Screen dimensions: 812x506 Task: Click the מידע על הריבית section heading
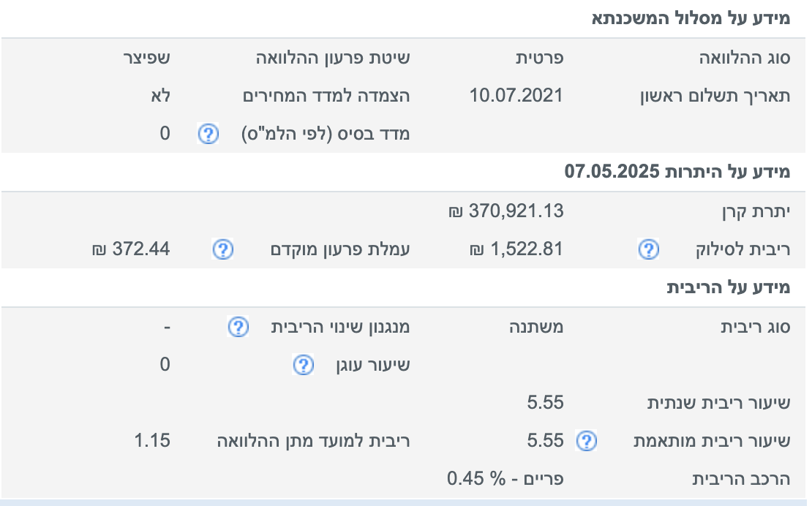728,287
